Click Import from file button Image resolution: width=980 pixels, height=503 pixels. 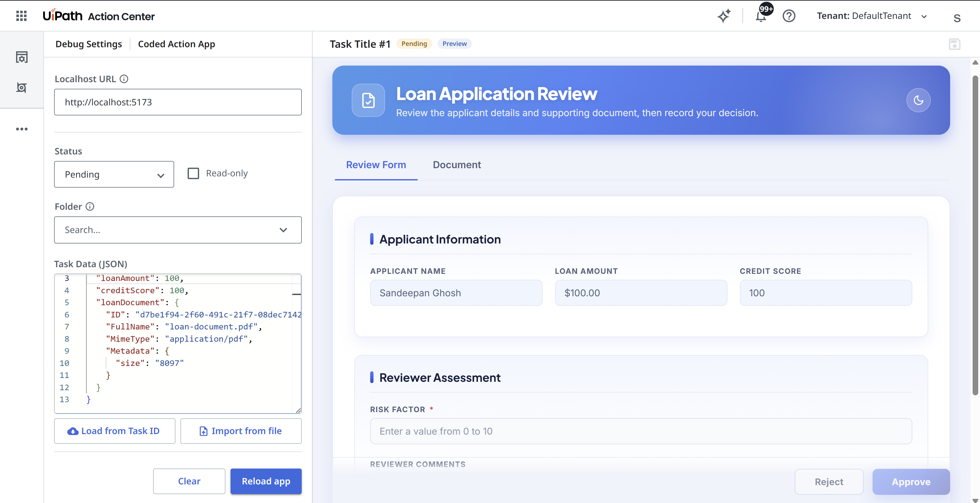point(241,431)
